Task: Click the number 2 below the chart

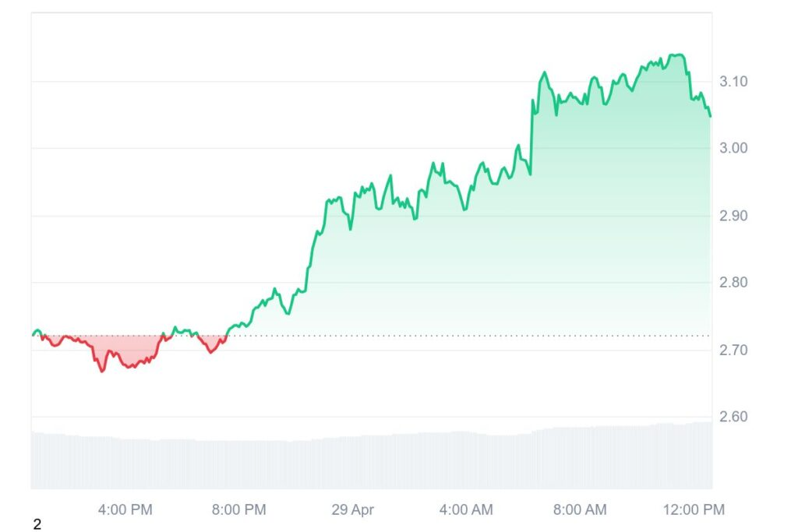Action: (37, 525)
